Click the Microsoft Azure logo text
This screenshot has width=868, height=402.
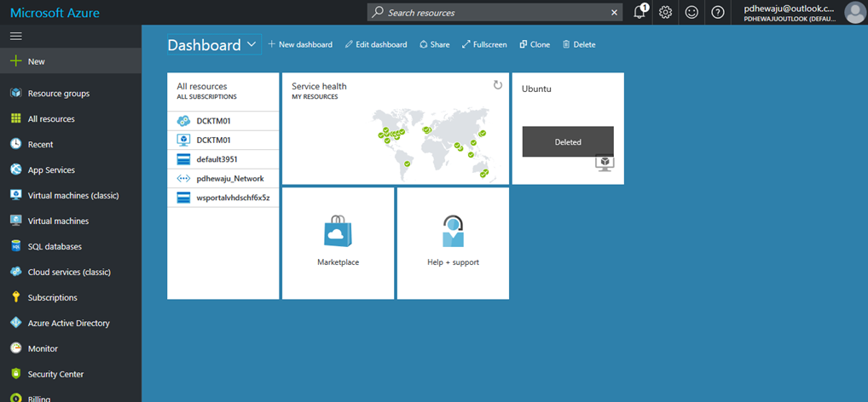point(55,12)
